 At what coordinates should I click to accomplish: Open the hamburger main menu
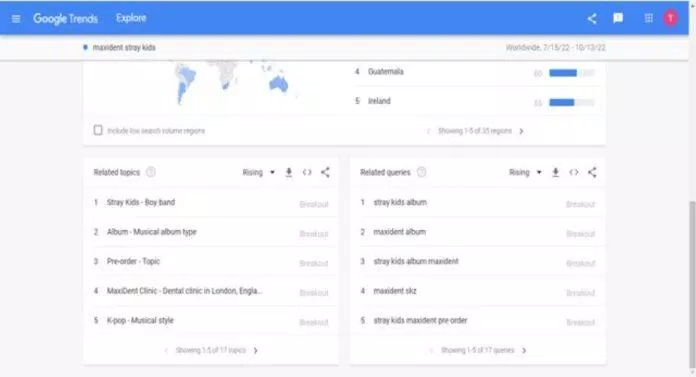16,19
